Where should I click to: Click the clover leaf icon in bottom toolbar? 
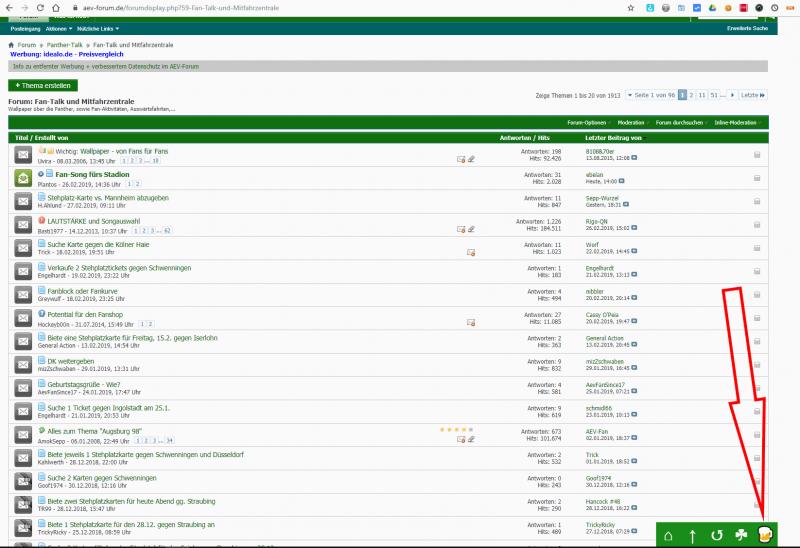[740, 535]
